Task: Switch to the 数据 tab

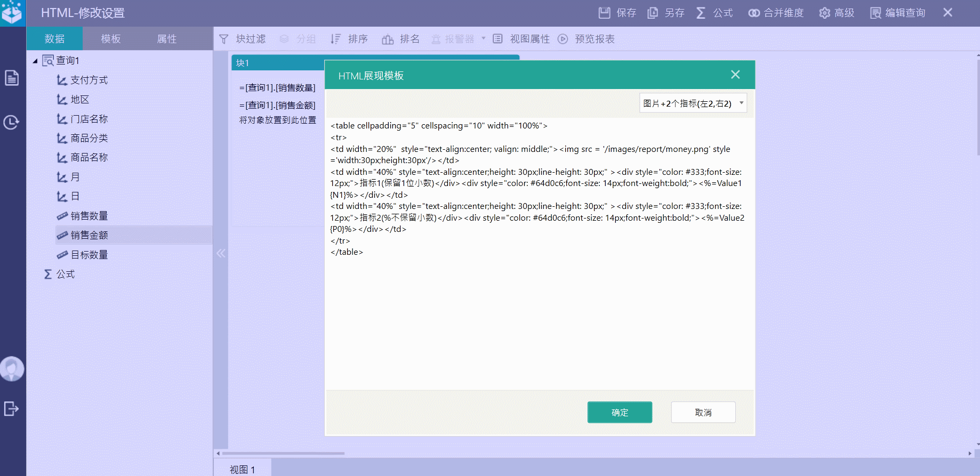Action: pyautogui.click(x=55, y=39)
